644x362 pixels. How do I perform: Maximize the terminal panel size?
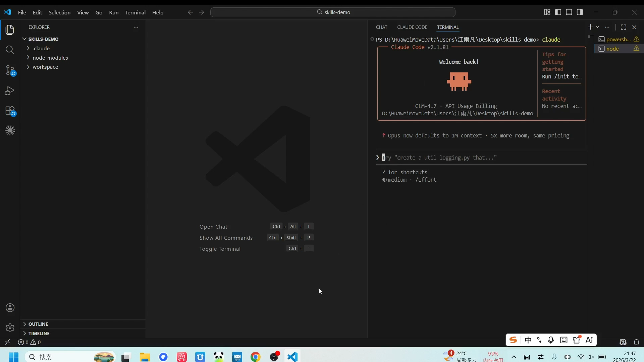click(623, 27)
